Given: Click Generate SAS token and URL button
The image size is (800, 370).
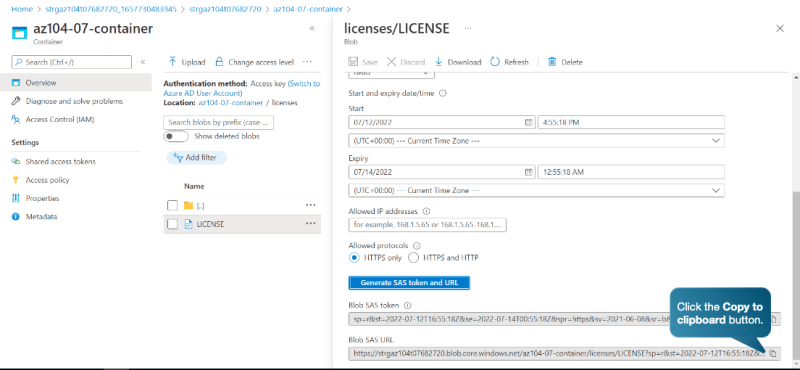Looking at the screenshot, I should 409,283.
